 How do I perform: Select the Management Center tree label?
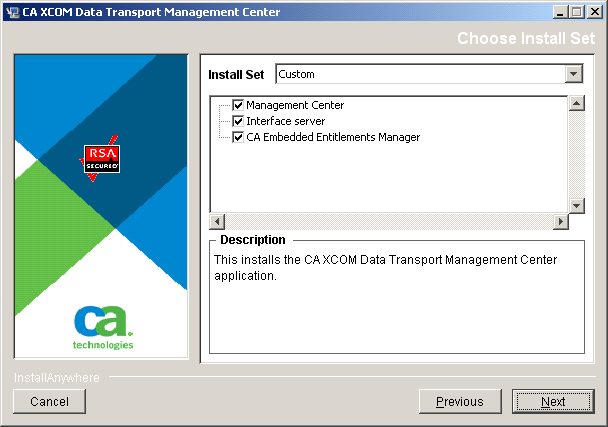pos(295,105)
